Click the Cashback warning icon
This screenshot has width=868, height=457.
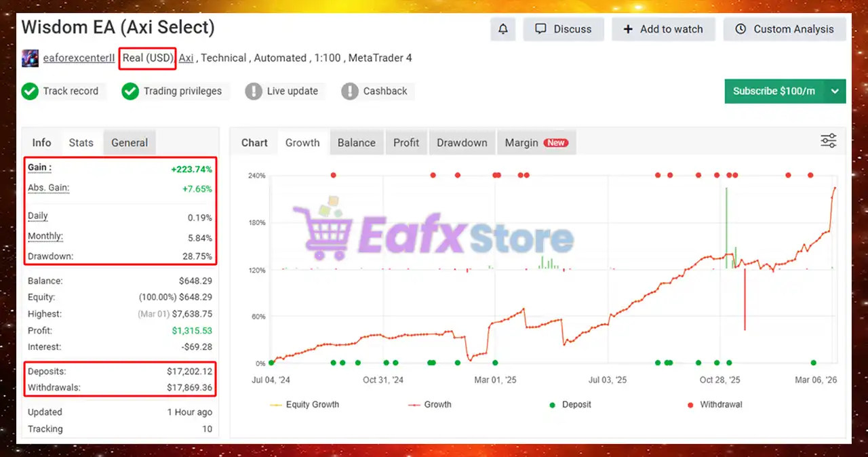click(x=350, y=91)
